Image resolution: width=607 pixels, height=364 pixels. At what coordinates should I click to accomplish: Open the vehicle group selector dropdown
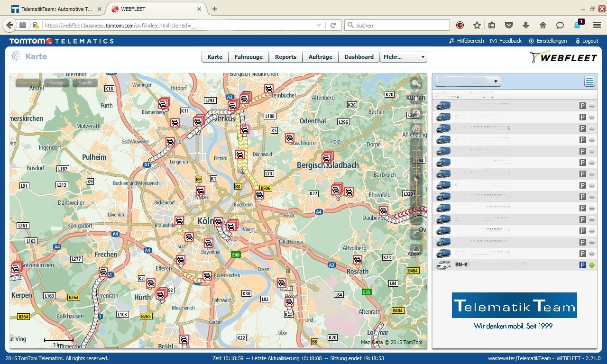coord(496,82)
